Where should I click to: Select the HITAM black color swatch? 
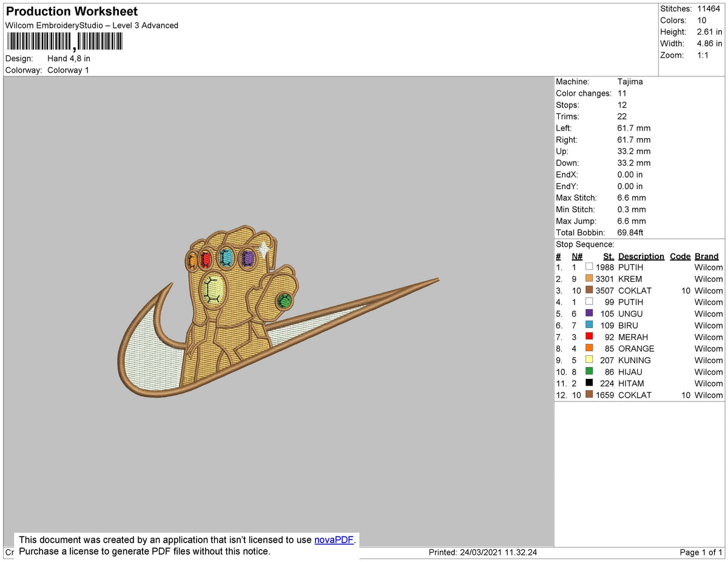[x=588, y=383]
